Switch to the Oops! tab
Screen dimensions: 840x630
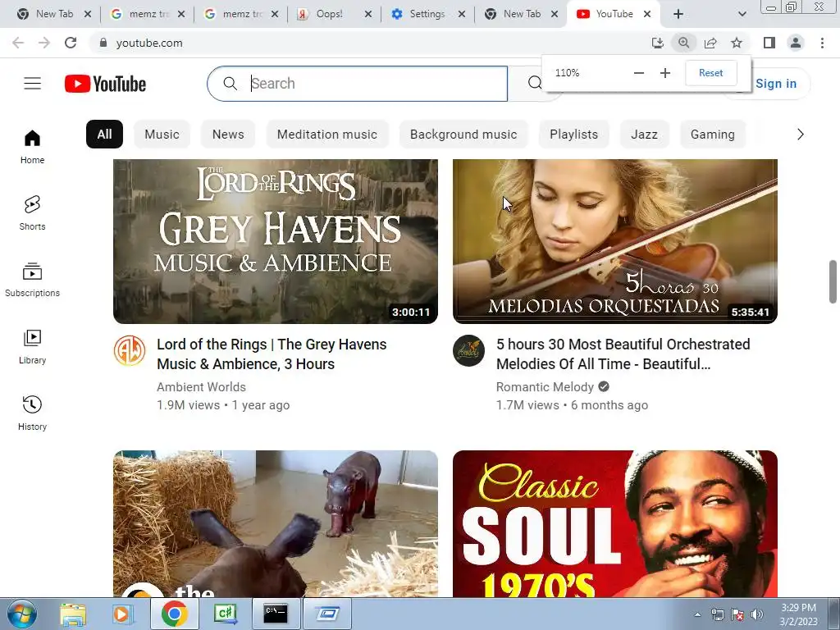(328, 14)
